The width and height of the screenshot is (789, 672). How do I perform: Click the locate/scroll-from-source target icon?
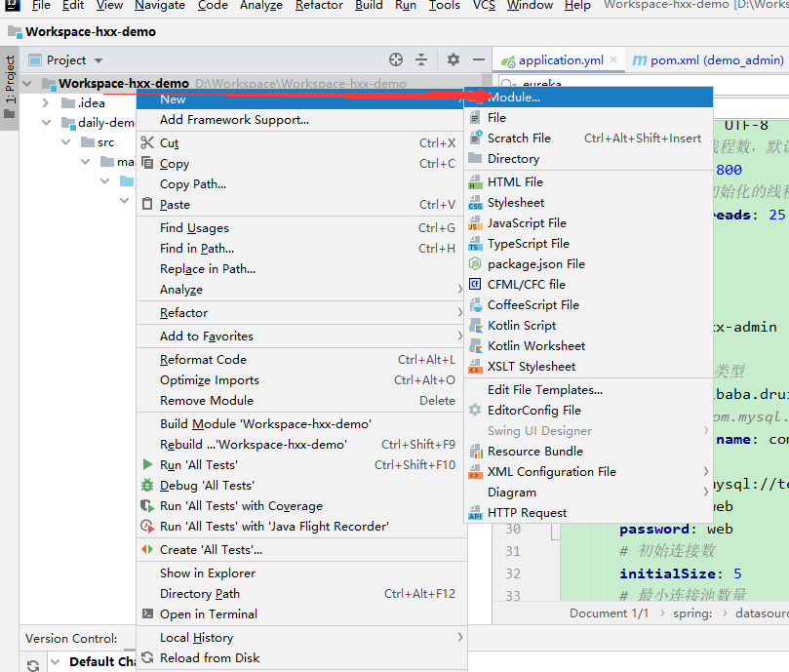396,59
